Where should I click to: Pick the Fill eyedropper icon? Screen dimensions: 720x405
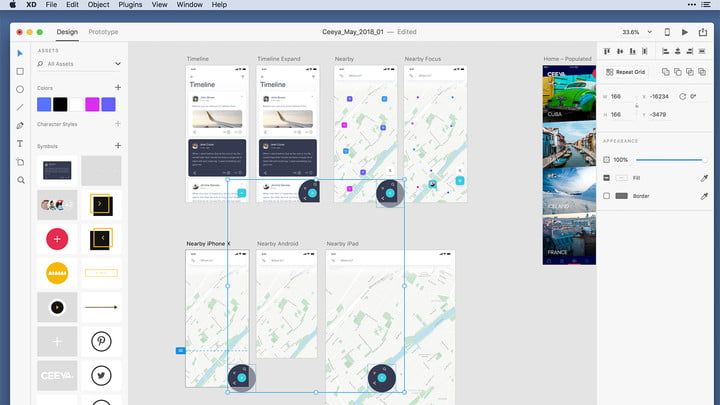[x=703, y=178]
